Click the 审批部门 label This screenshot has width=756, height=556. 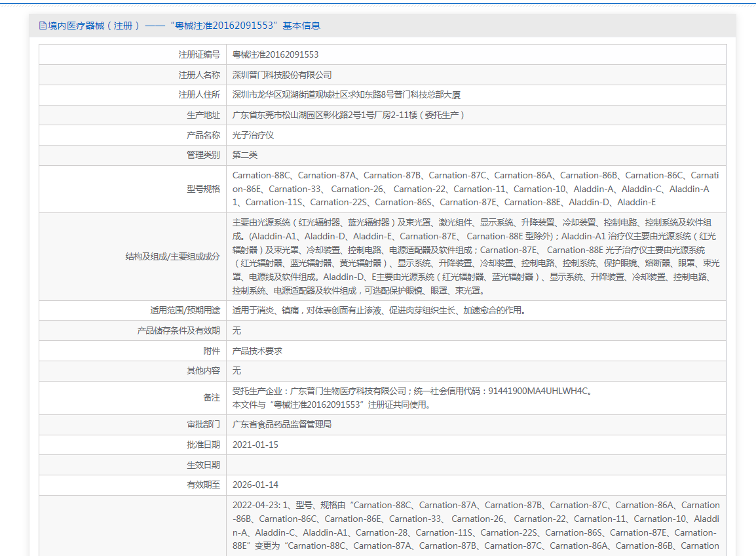[204, 424]
